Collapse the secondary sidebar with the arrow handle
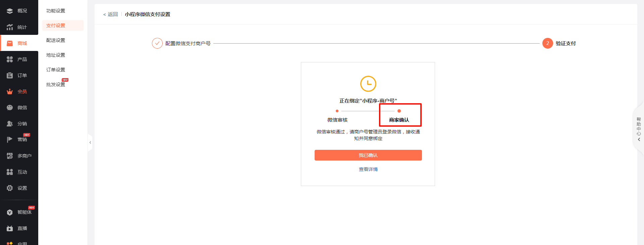The image size is (644, 245). (x=90, y=142)
